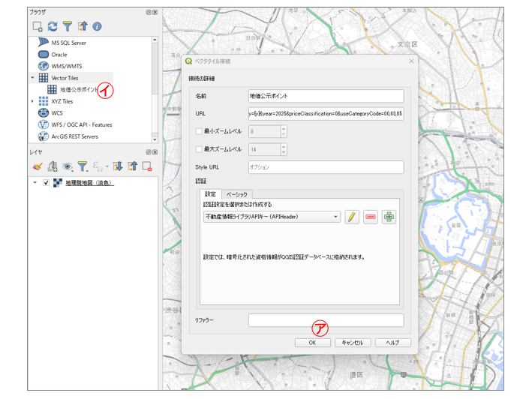This screenshot has height=399, width=532.
Task: Open layer styling panel paintbrush icon
Action: [x=38, y=166]
